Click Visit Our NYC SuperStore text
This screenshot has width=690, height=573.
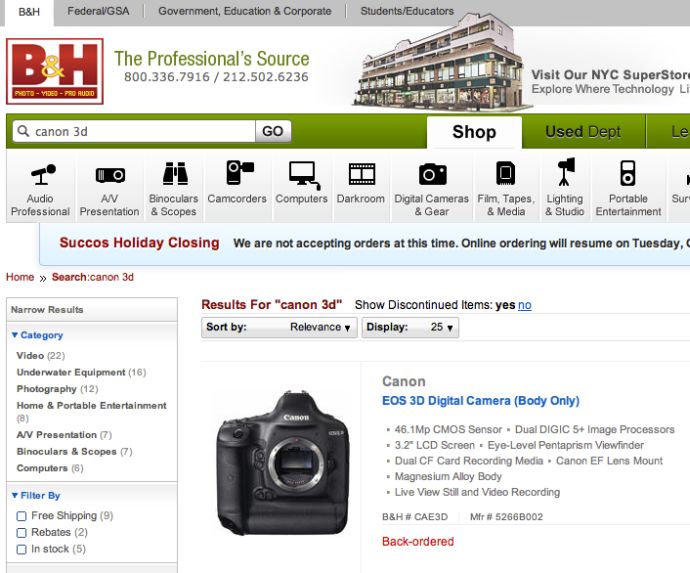point(610,75)
